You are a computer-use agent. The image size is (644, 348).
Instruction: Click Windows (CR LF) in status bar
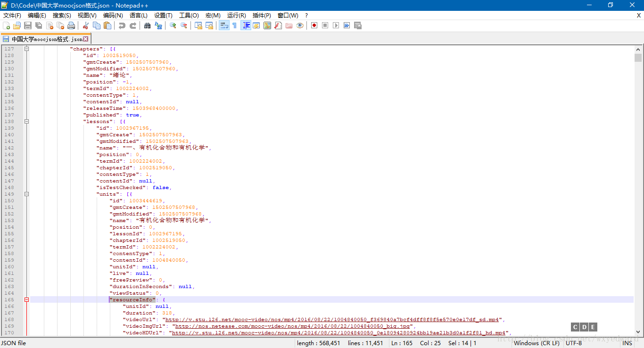[x=537, y=343]
